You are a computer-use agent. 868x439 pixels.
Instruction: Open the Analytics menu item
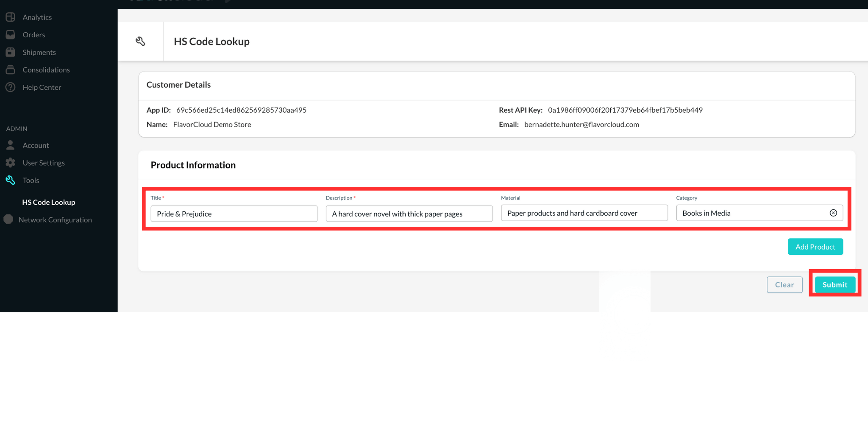tap(37, 17)
